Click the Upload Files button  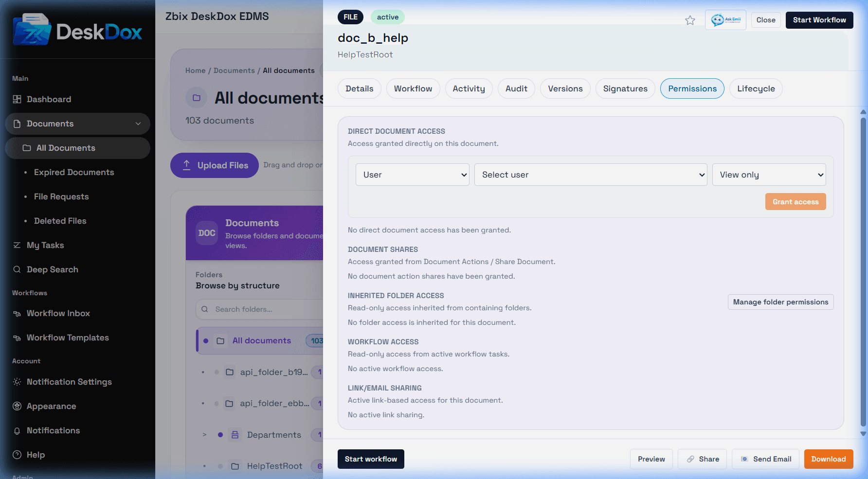coord(215,165)
